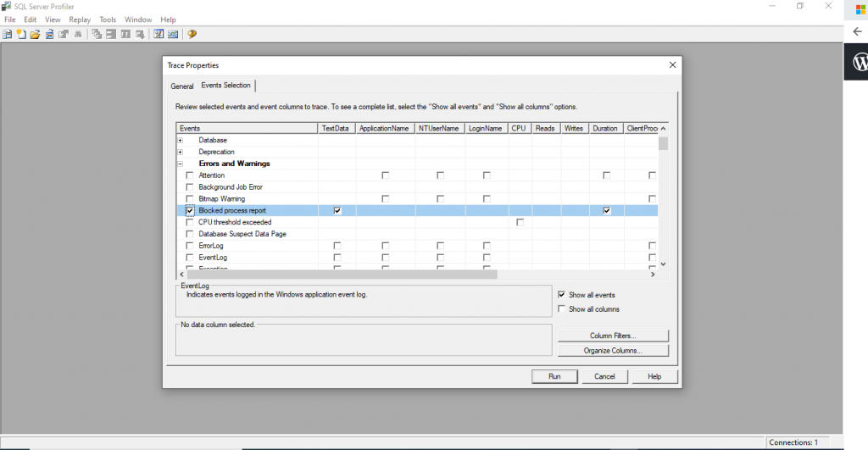Viewport: 868px width, 450px height.
Task: Uncheck TextData for Blocked process report
Action: click(x=337, y=210)
